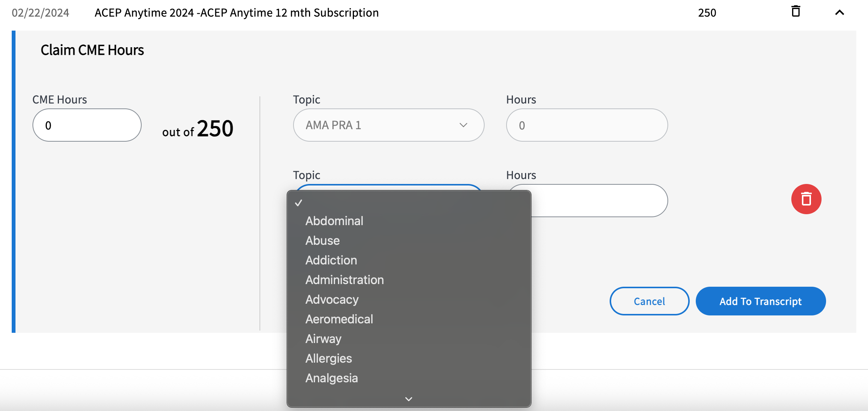Select Administration from the list

tap(344, 280)
